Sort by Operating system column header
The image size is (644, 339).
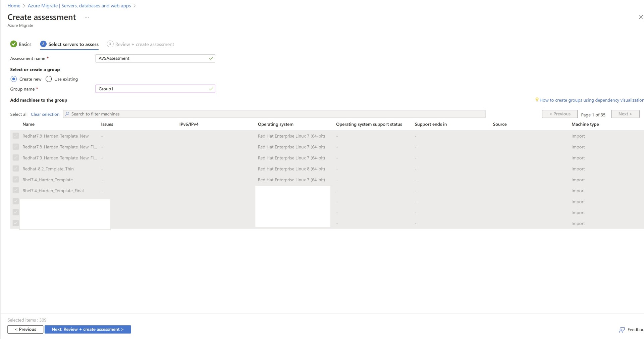click(276, 124)
